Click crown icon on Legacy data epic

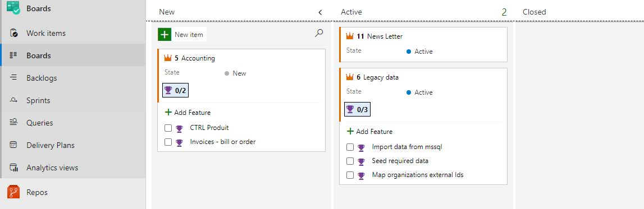350,77
